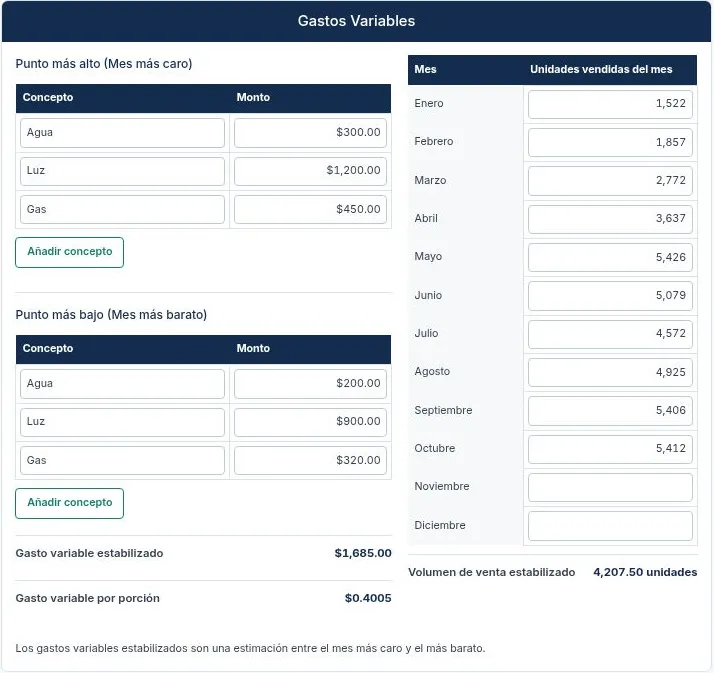Edit the Luz concept field in Punto más alto
Viewport: 714px width, 673px height.
tap(122, 171)
